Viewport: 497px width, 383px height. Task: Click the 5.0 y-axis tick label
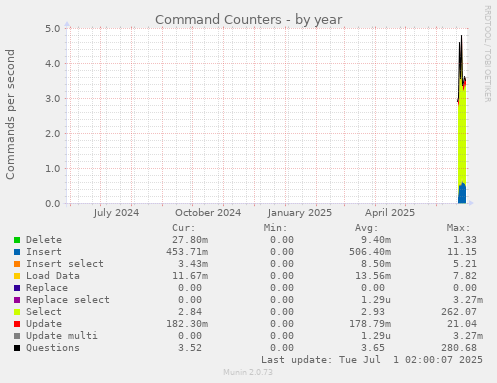(53, 28)
